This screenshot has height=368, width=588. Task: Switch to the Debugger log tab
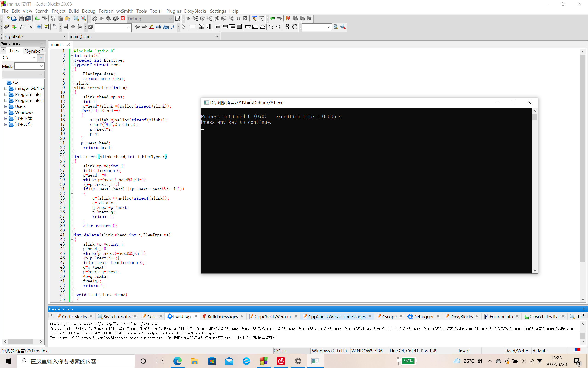(x=423, y=316)
